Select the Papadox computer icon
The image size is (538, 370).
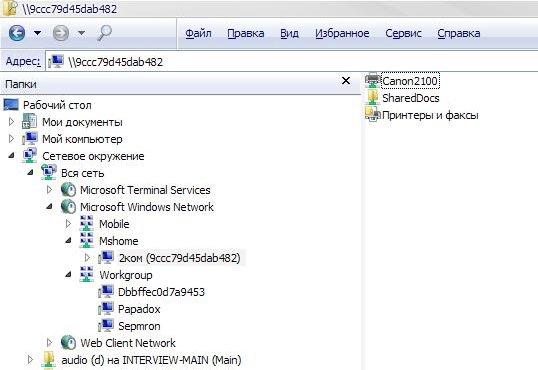tap(106, 308)
